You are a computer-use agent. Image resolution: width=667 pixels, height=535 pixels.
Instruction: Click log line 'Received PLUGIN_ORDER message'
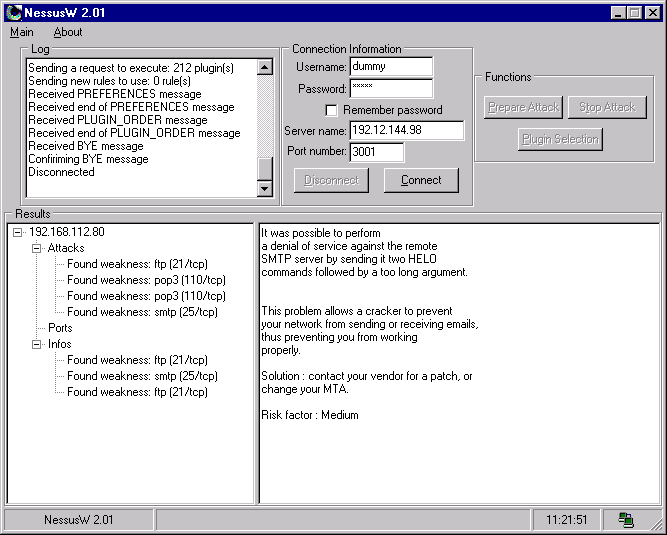118,120
